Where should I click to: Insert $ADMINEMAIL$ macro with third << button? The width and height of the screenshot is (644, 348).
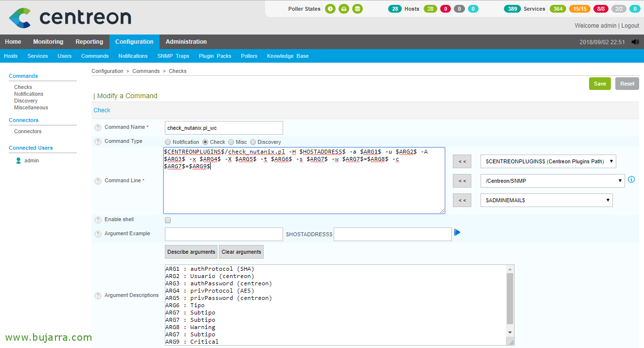[462, 200]
